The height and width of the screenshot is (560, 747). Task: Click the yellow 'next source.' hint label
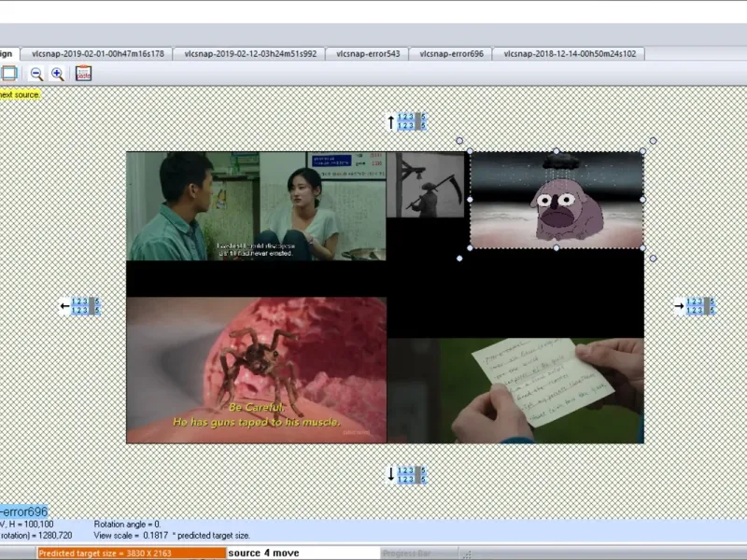(20, 95)
